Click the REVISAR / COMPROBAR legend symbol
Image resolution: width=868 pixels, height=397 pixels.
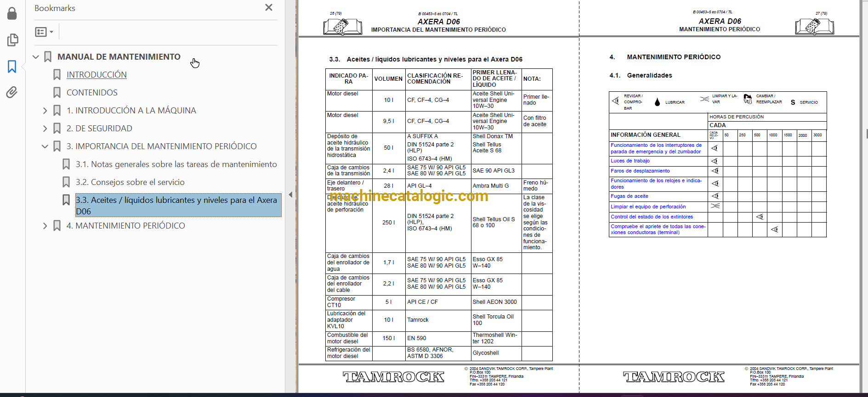point(616,101)
